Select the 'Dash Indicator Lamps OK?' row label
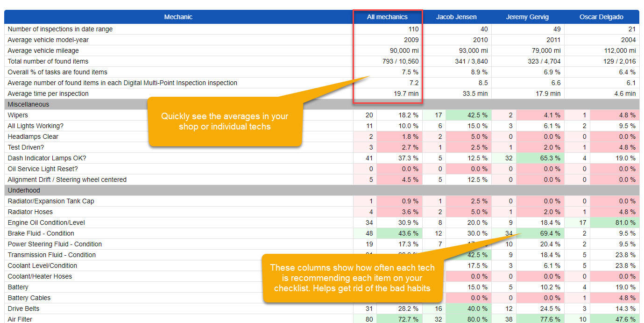Screen dimensions: 644x323 point(47,158)
